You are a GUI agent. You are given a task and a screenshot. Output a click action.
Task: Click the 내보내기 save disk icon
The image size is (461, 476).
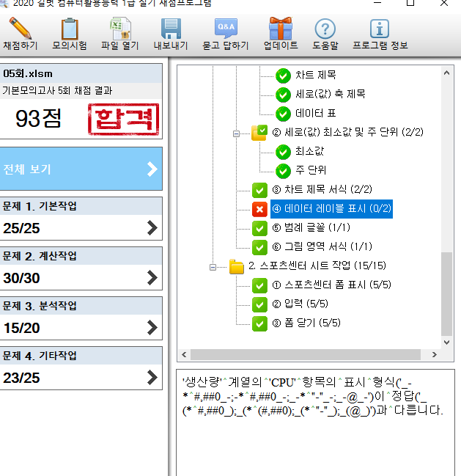coord(170,29)
